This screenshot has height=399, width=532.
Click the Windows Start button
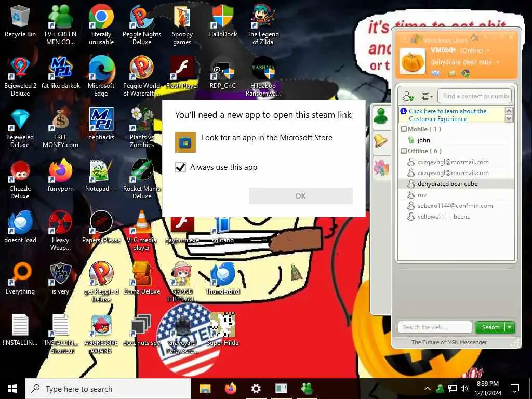pyautogui.click(x=12, y=389)
